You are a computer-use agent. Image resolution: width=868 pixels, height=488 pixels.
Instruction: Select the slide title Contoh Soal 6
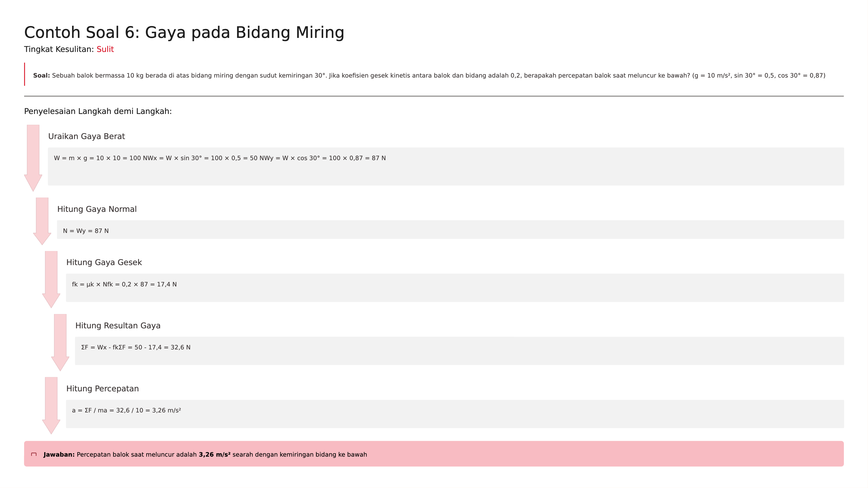(184, 33)
